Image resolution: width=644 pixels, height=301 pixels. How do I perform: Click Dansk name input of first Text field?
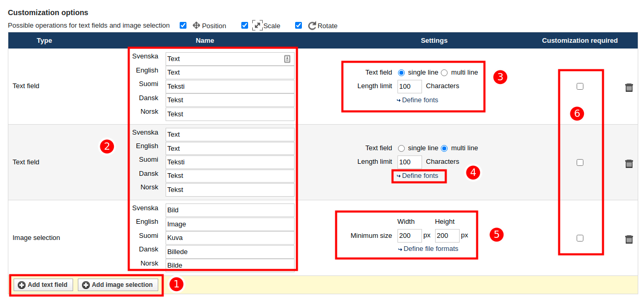pos(230,100)
